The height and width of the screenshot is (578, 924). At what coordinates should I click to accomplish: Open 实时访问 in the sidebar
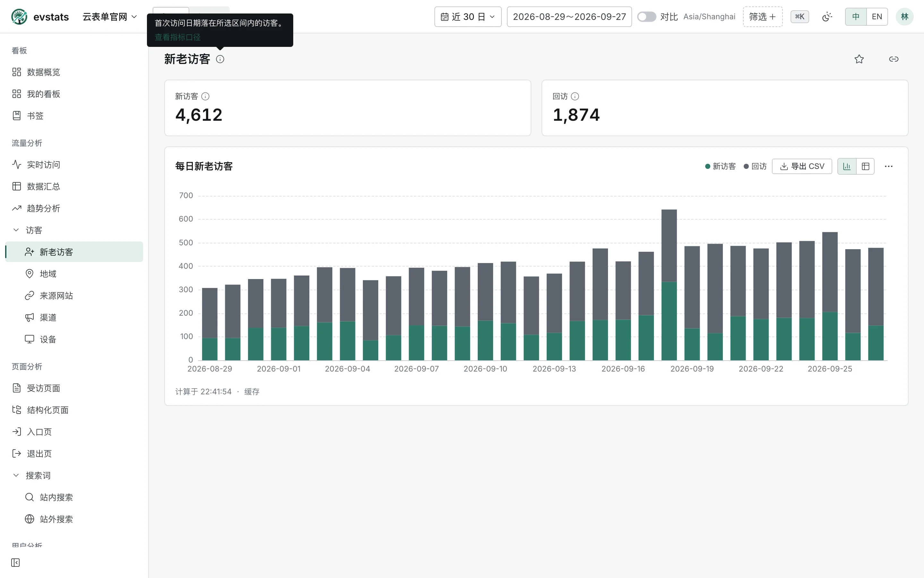(74, 165)
